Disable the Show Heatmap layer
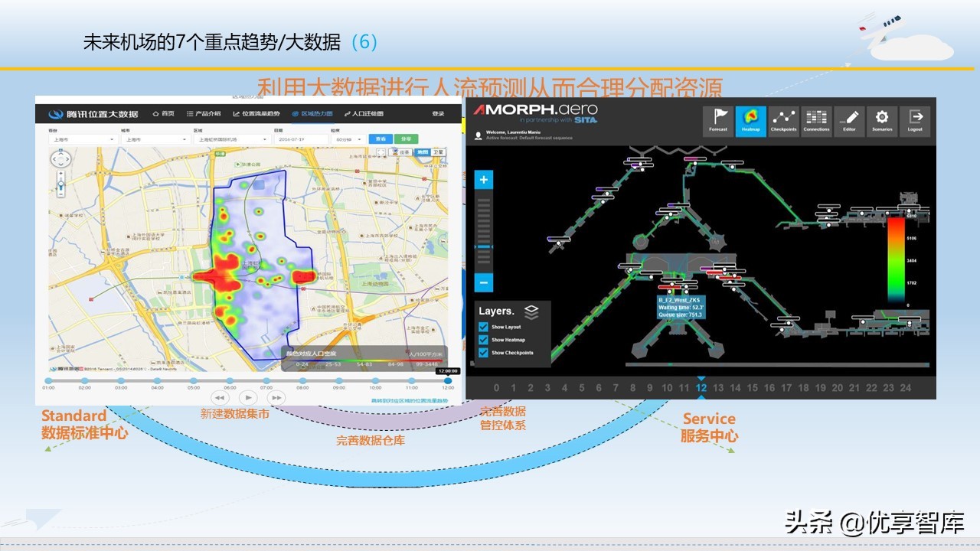The height and width of the screenshot is (551, 980). (483, 340)
